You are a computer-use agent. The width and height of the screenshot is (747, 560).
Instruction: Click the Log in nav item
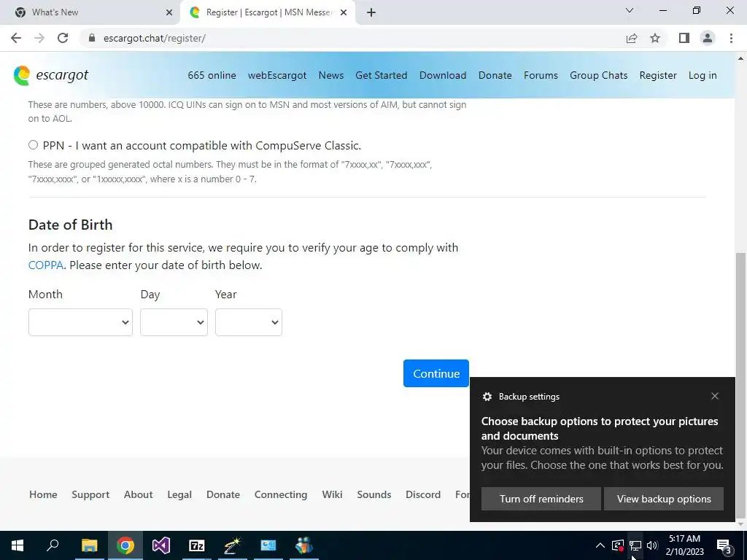(x=703, y=75)
